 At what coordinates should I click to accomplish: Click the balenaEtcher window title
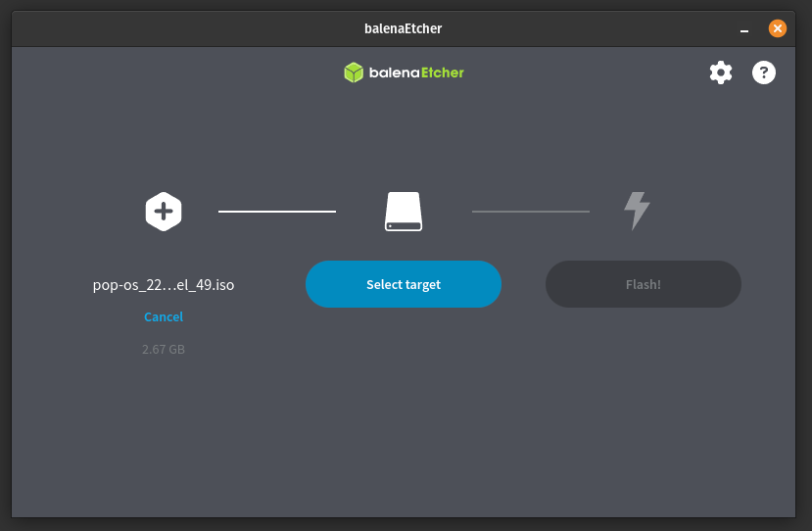403,28
